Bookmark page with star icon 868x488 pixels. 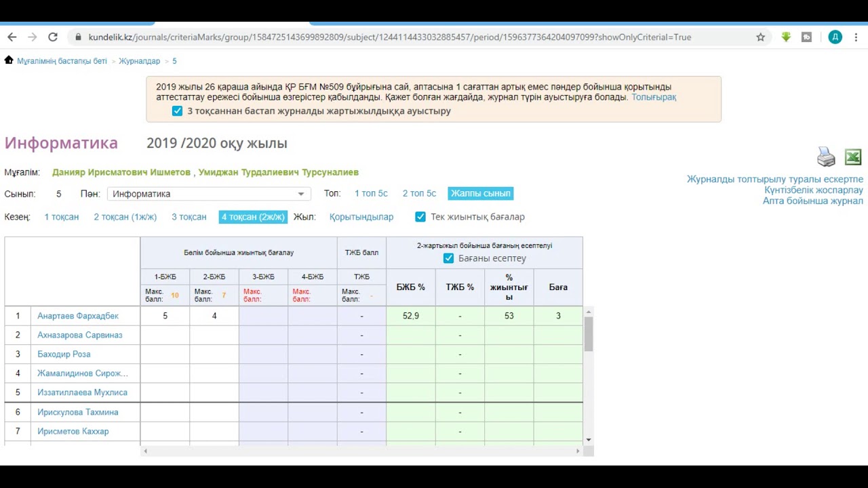[760, 37]
